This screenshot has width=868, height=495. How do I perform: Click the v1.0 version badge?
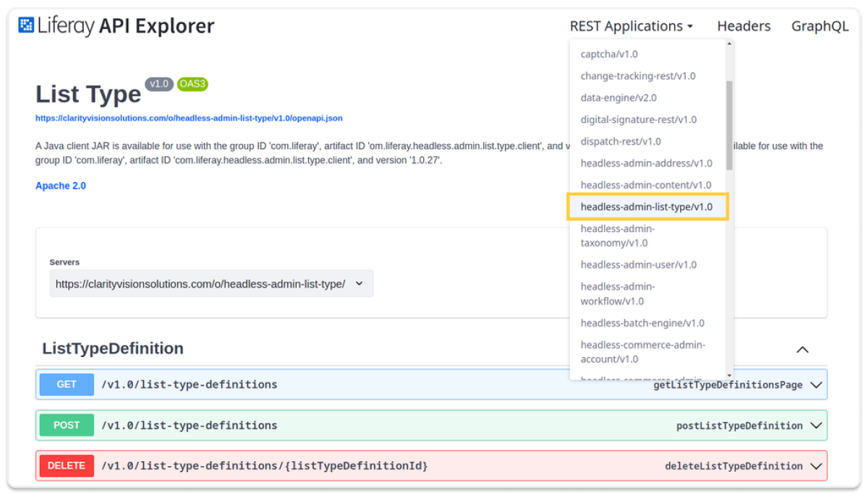click(159, 84)
